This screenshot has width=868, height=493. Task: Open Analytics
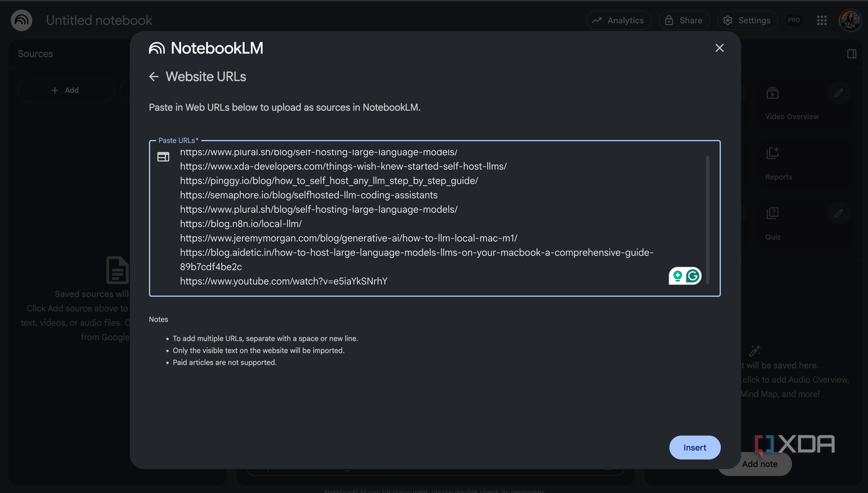[619, 20]
